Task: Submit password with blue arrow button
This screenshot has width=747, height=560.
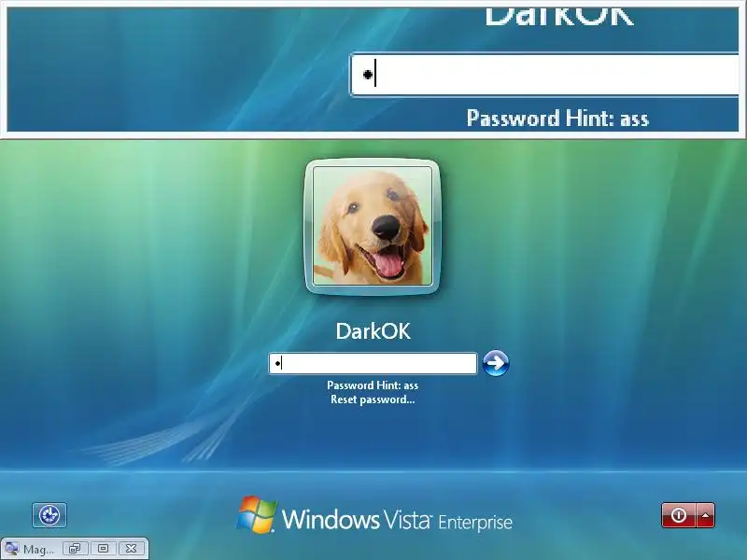Action: tap(496, 363)
